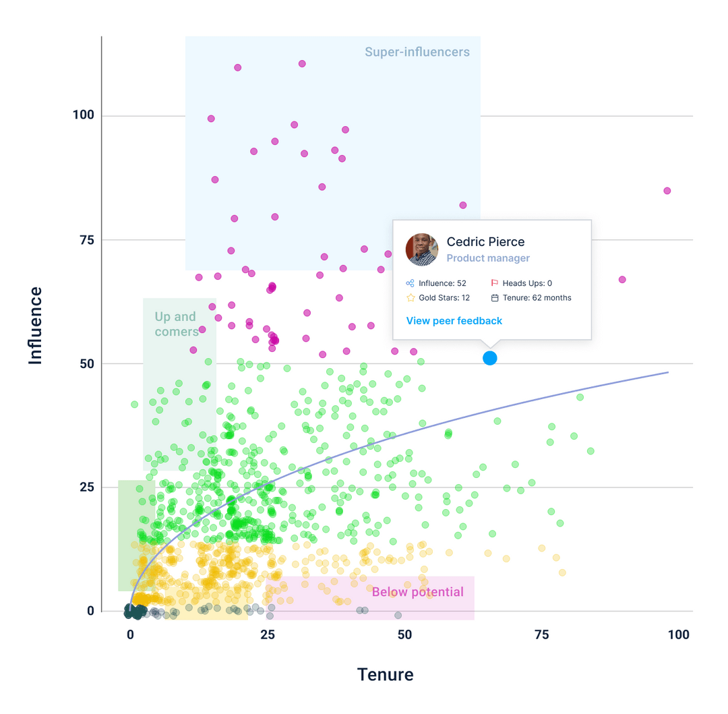Open View peer feedback

point(454,321)
